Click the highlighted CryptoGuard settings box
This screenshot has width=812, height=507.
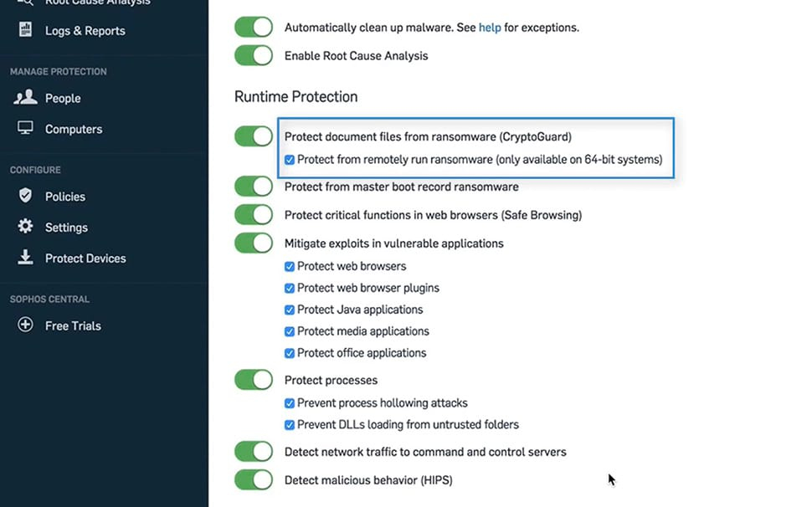[x=475, y=147]
